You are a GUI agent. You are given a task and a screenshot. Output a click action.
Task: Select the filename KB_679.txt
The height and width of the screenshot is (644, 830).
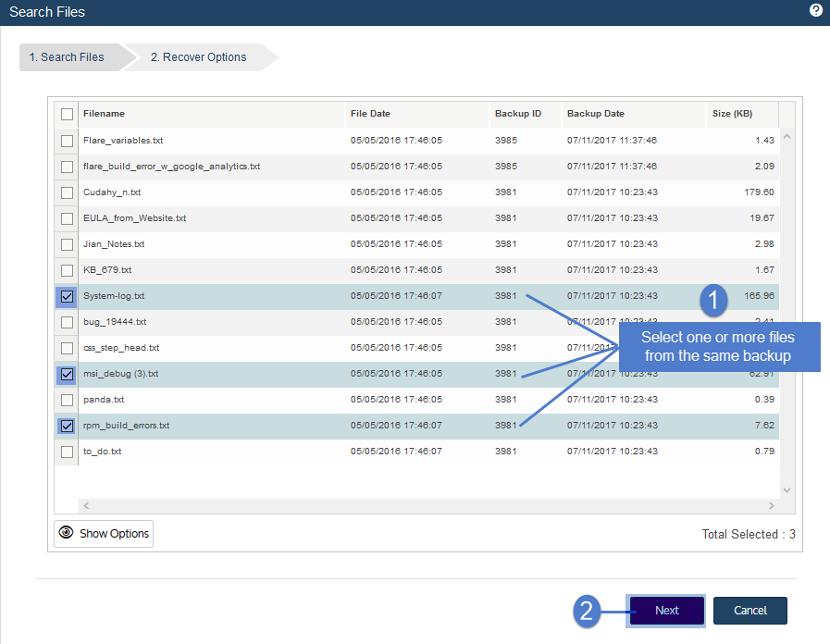(107, 270)
